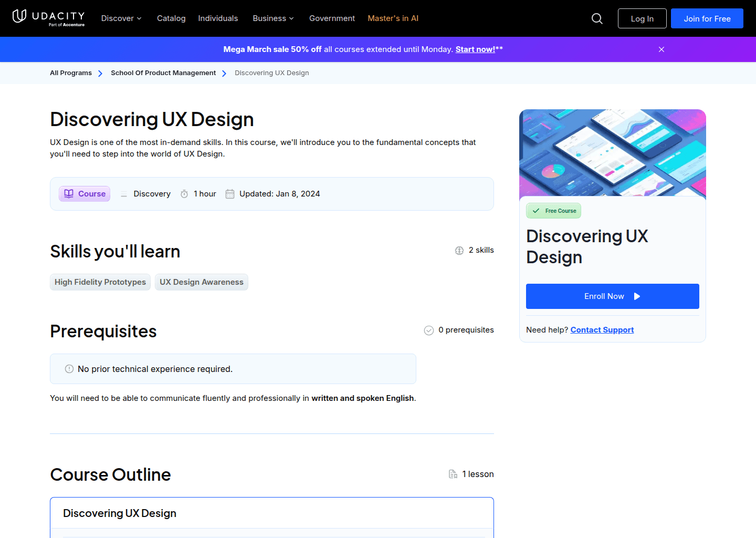Click the Udacity logo
Viewport: 756px width, 538px height.
(48, 18)
